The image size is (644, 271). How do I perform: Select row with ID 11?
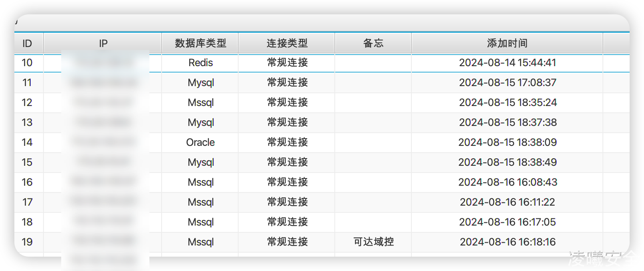27,83
